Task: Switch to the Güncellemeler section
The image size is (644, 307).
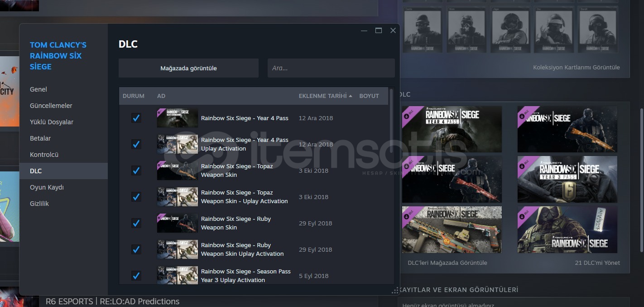Action: click(x=51, y=106)
